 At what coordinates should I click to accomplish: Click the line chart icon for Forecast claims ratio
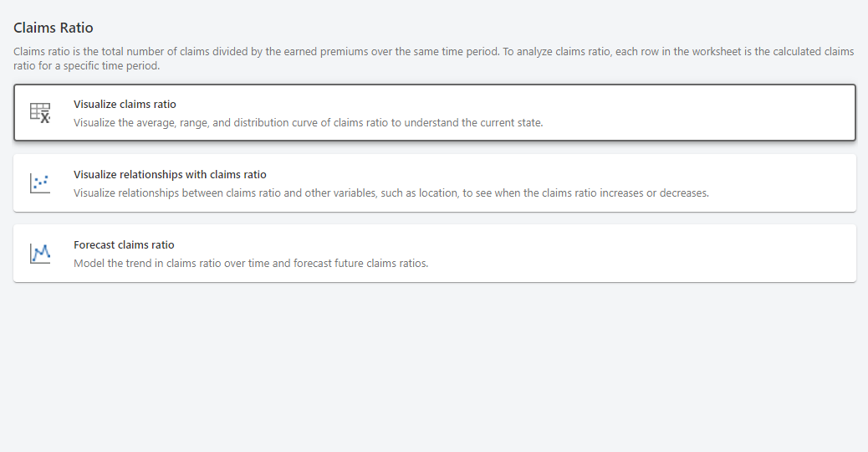(x=40, y=253)
